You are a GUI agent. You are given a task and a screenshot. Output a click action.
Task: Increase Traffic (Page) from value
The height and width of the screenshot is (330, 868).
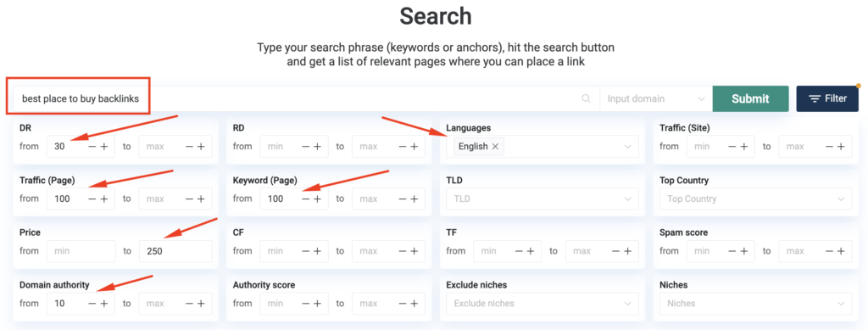[x=104, y=199]
